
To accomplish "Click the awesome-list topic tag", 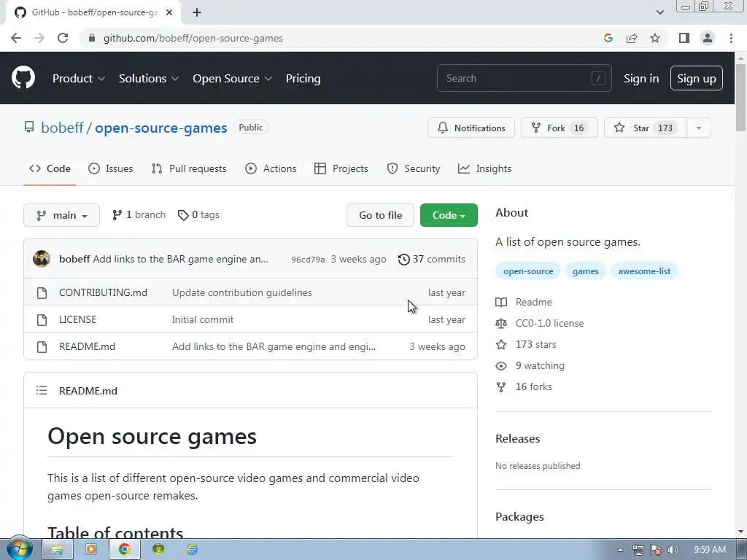I will point(644,271).
